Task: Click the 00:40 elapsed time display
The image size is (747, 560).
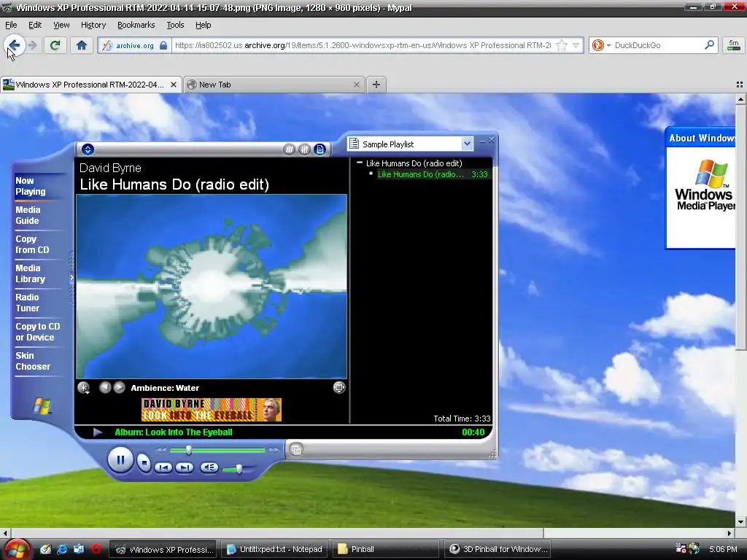Action: (473, 432)
